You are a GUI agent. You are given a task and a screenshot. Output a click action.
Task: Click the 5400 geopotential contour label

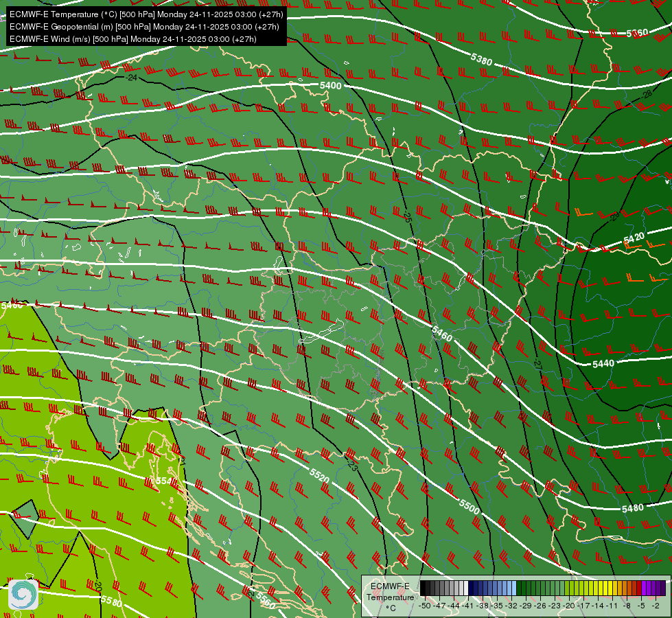331,85
